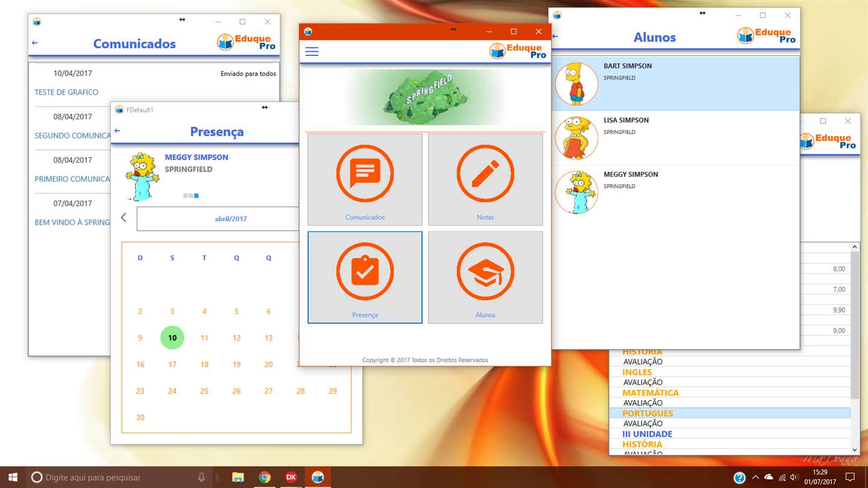The image size is (868, 488).
Task: Open File Explorer from taskbar
Action: (238, 477)
